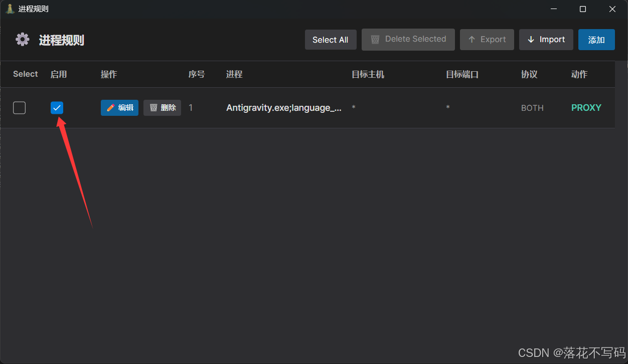Click the Select column header
Image resolution: width=628 pixels, height=364 pixels.
pos(26,74)
